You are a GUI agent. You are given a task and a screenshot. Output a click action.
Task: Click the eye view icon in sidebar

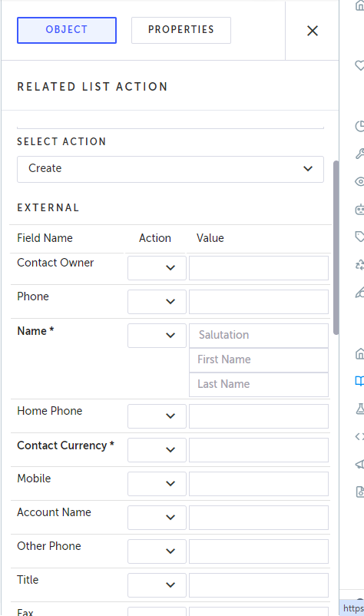tap(359, 181)
